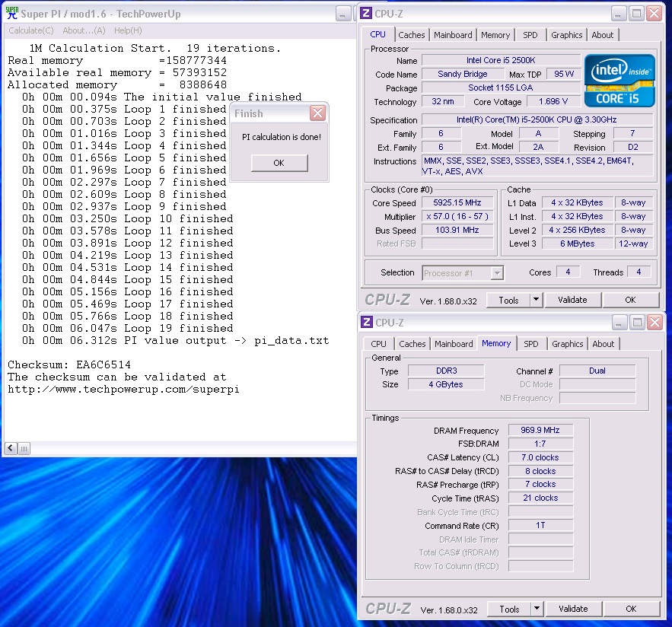
Task: Close the top CPU-Z window
Action: click(x=654, y=14)
